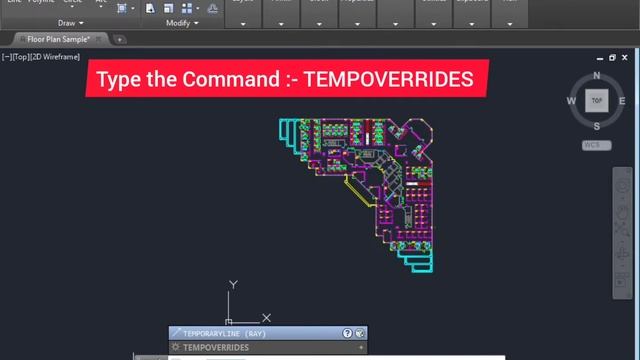Click the Array icon in the Modify panel
This screenshot has height=360, width=640.
pos(187,8)
